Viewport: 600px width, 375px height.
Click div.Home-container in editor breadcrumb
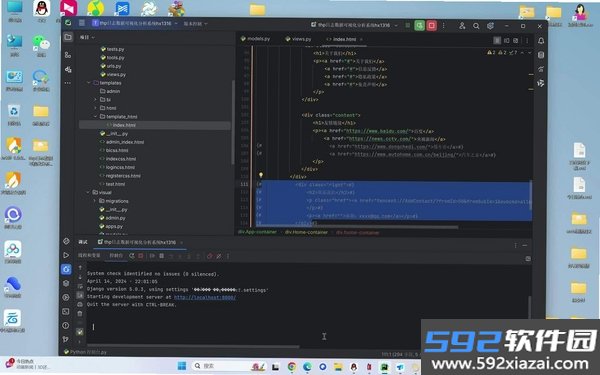point(306,232)
